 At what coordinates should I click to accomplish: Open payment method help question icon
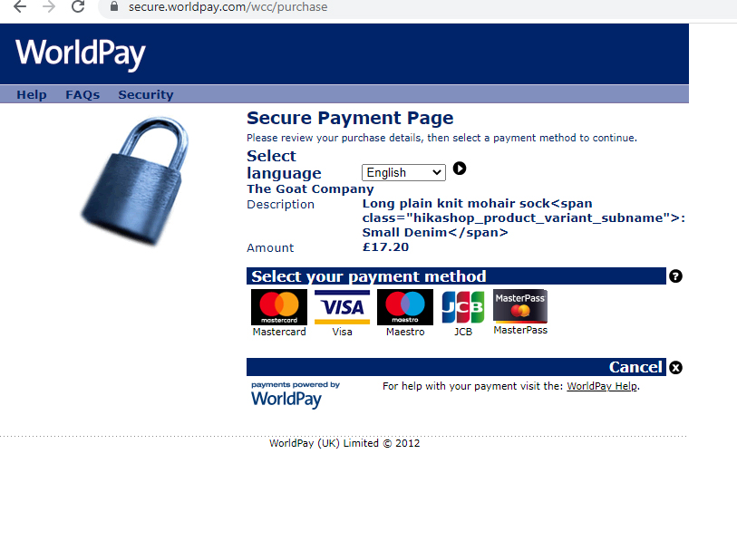[676, 276]
